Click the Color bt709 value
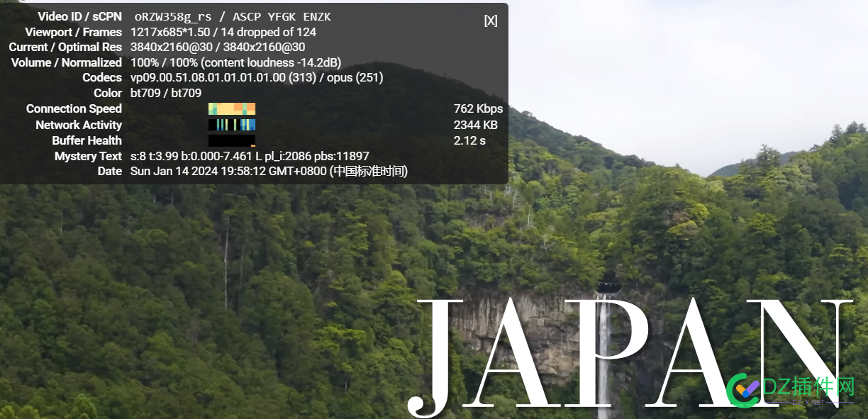 [x=166, y=94]
